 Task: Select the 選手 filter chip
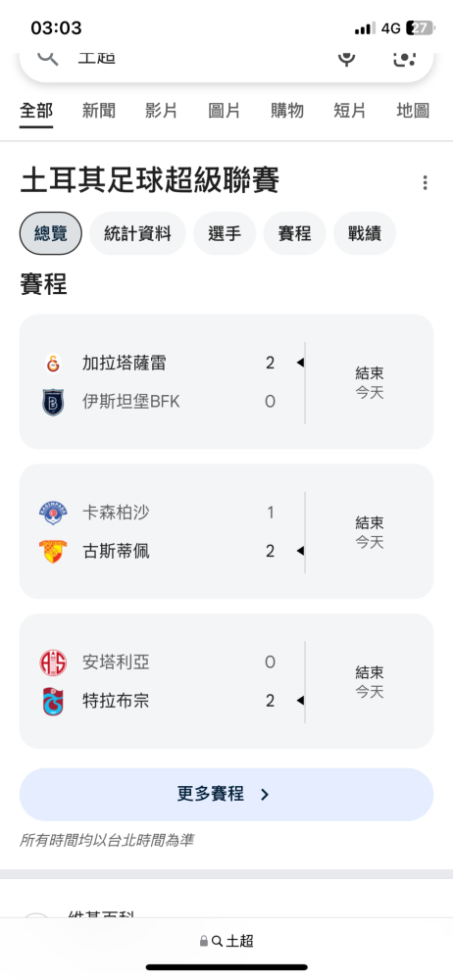click(225, 233)
